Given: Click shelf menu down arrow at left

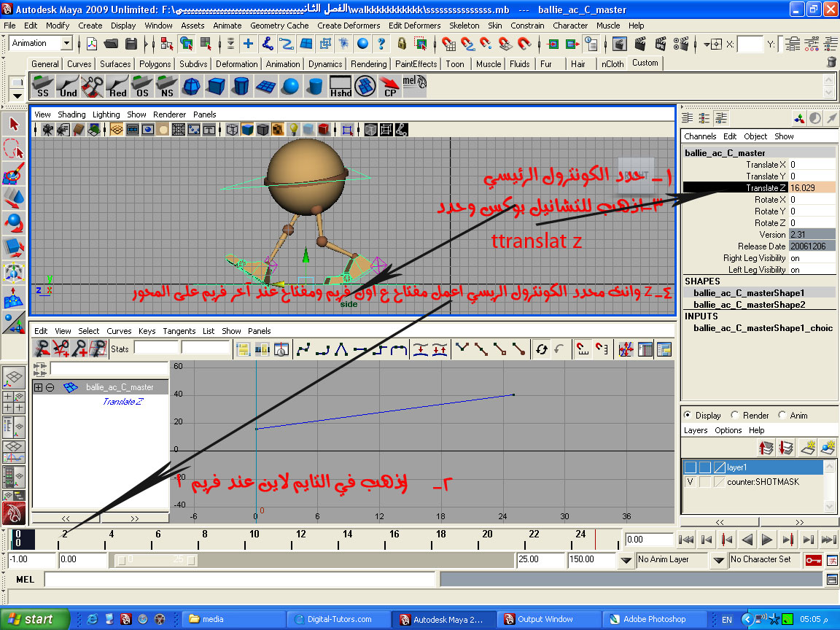Looking at the screenshot, I should tap(17, 96).
